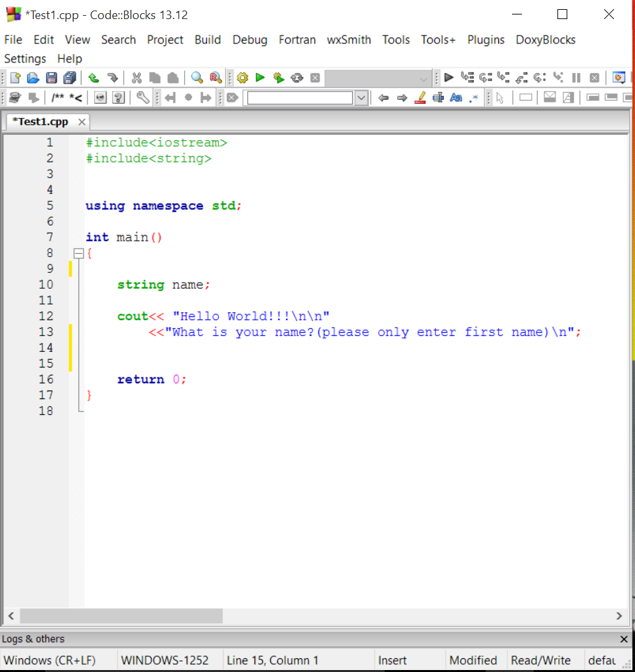Click the Copy icon in the toolbar
Screen dimensions: 635x672
pyautogui.click(x=154, y=78)
